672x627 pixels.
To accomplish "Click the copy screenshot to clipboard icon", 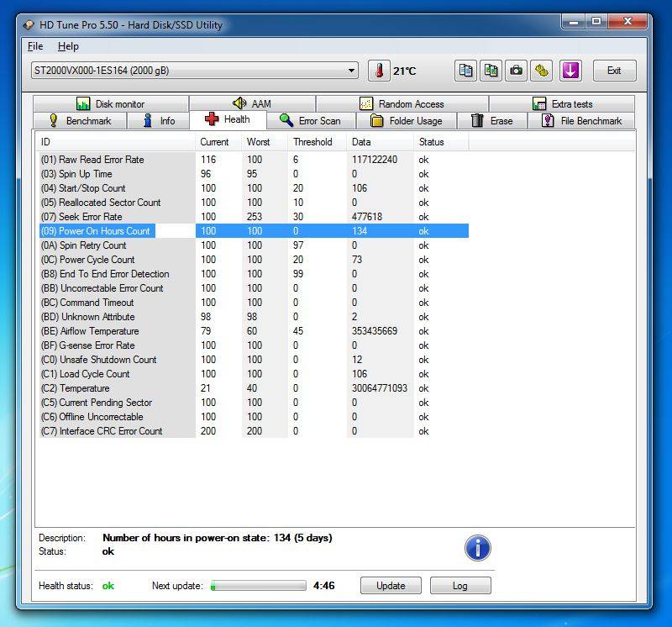I will (x=491, y=71).
